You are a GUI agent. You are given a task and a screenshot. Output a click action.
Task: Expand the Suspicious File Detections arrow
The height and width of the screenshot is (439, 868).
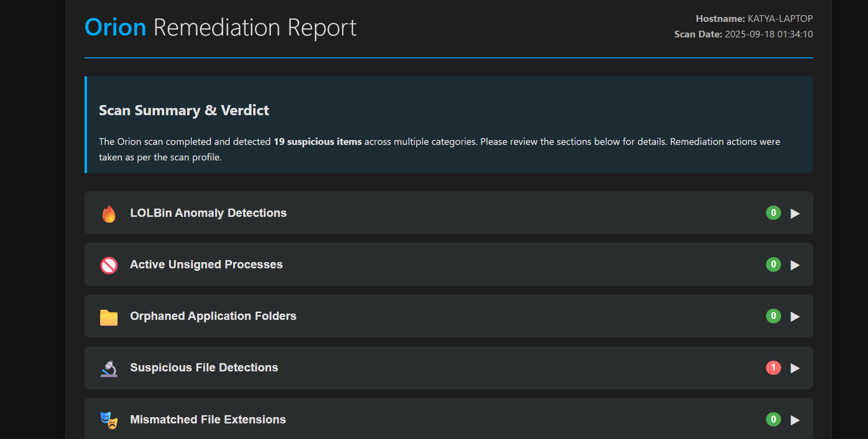click(x=795, y=368)
